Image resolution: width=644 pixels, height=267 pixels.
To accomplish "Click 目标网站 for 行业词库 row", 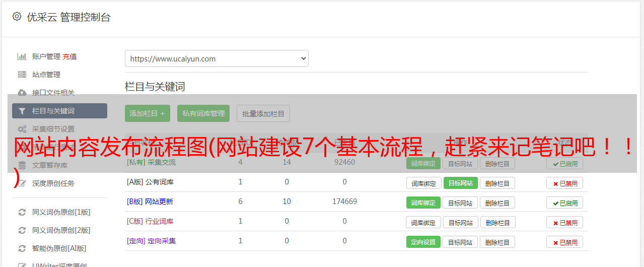I will point(460,222).
